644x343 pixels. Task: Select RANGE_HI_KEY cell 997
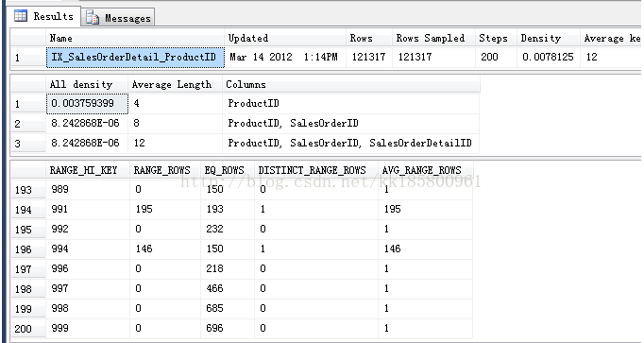(88, 288)
